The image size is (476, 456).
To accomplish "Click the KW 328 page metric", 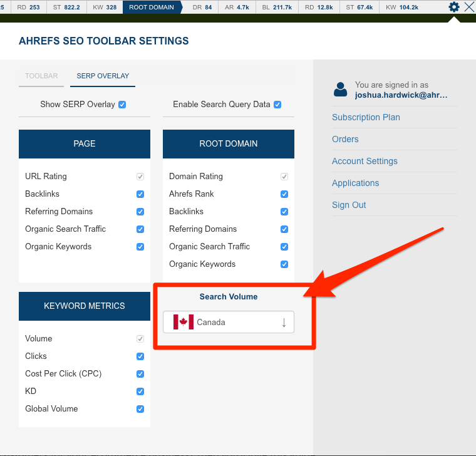I will (x=105, y=7).
